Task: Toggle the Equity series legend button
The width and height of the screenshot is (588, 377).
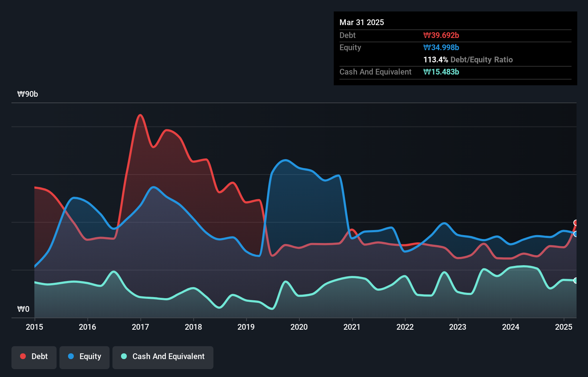Action: click(85, 357)
